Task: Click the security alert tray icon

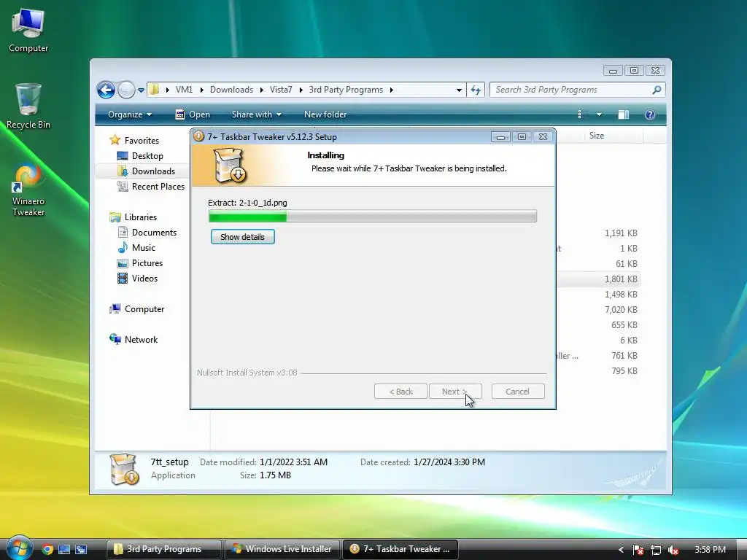Action: pyautogui.click(x=638, y=550)
